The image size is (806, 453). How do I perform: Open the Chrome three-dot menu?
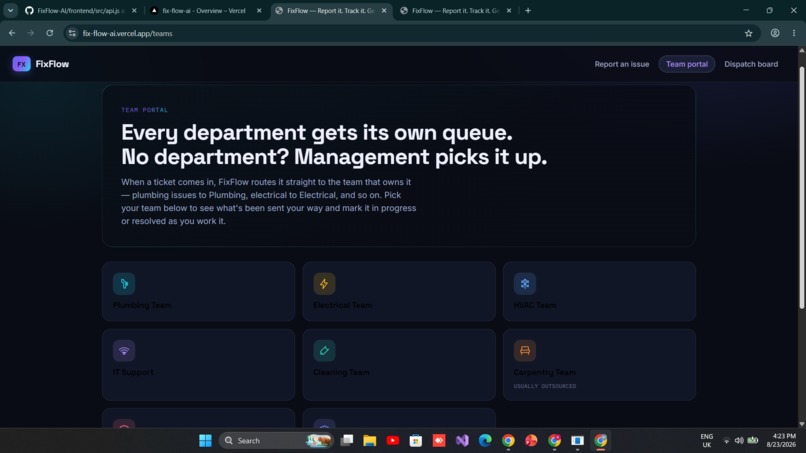tap(794, 33)
